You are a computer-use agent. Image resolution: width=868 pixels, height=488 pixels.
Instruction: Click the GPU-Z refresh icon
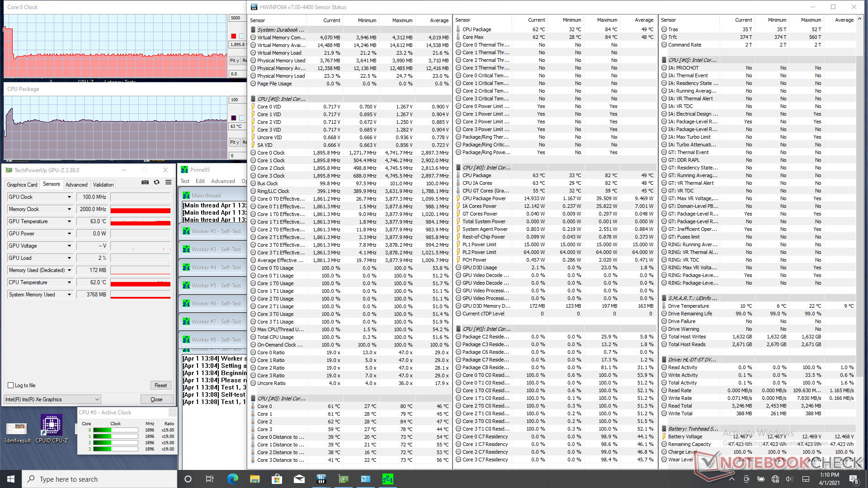point(156,182)
